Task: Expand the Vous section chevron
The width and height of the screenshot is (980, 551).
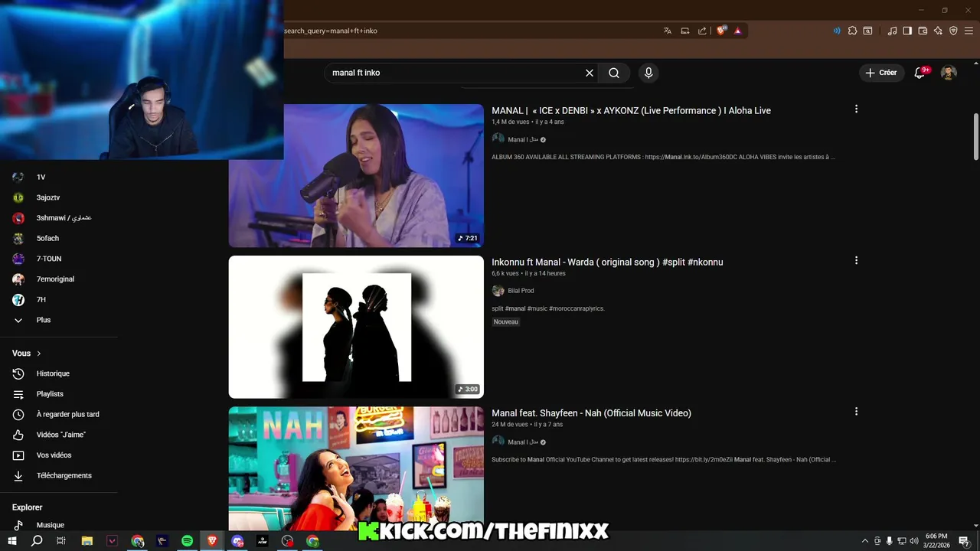Action: pyautogui.click(x=39, y=354)
